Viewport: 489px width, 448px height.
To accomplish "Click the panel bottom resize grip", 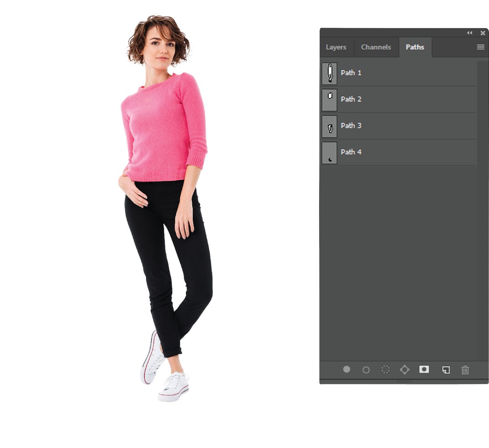I will click(404, 382).
